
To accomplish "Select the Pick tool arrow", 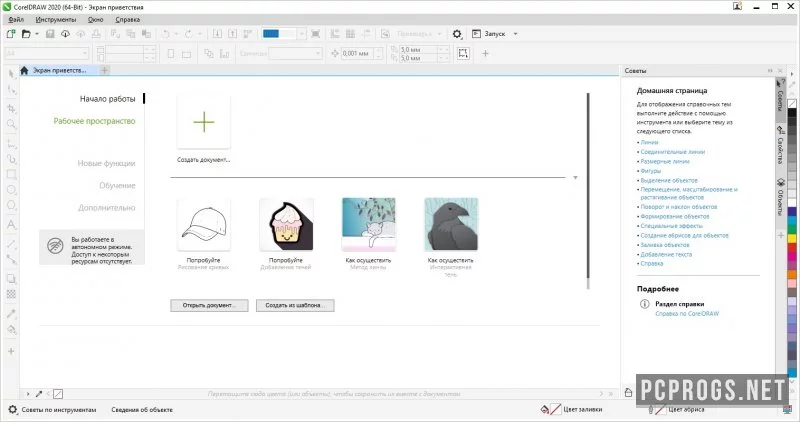I will tap(11, 74).
